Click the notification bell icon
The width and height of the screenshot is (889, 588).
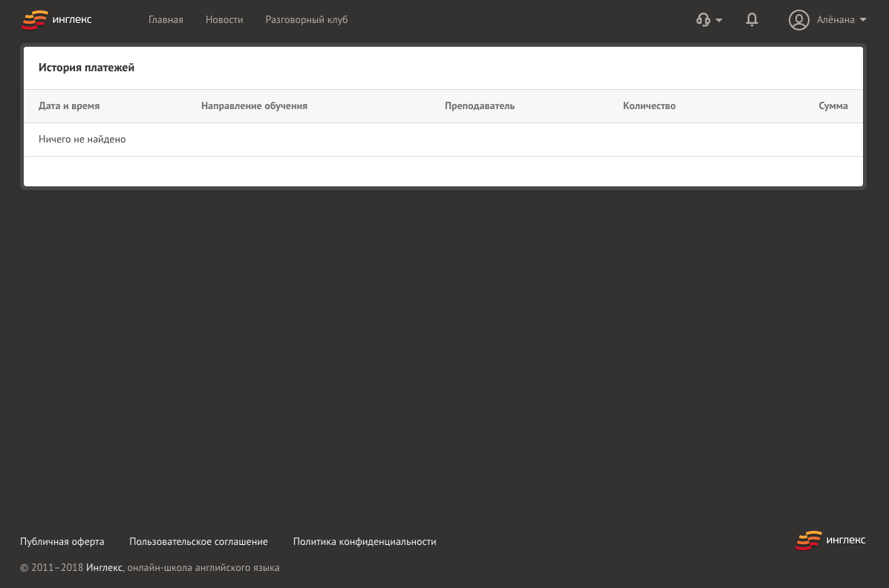tap(752, 19)
